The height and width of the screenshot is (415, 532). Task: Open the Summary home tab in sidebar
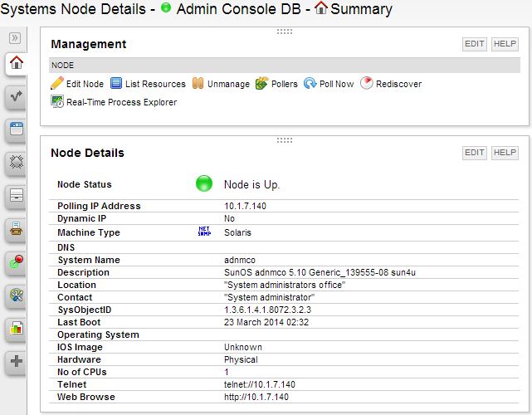click(16, 63)
